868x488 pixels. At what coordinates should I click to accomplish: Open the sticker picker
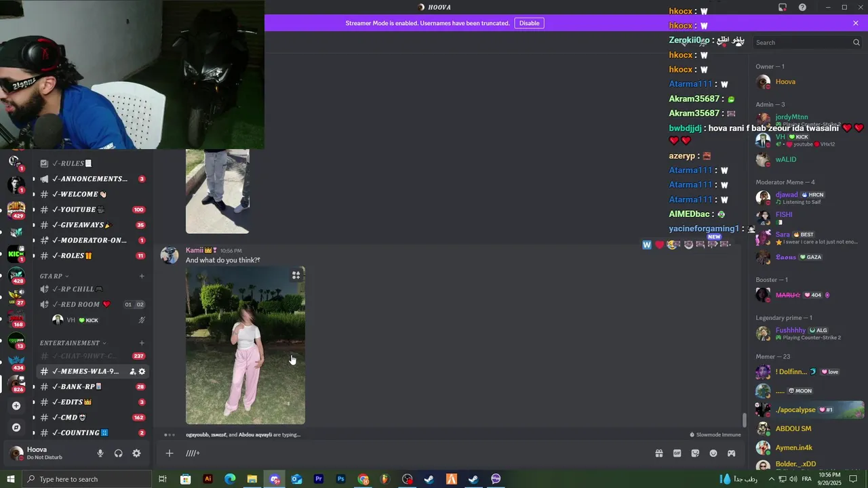(695, 453)
